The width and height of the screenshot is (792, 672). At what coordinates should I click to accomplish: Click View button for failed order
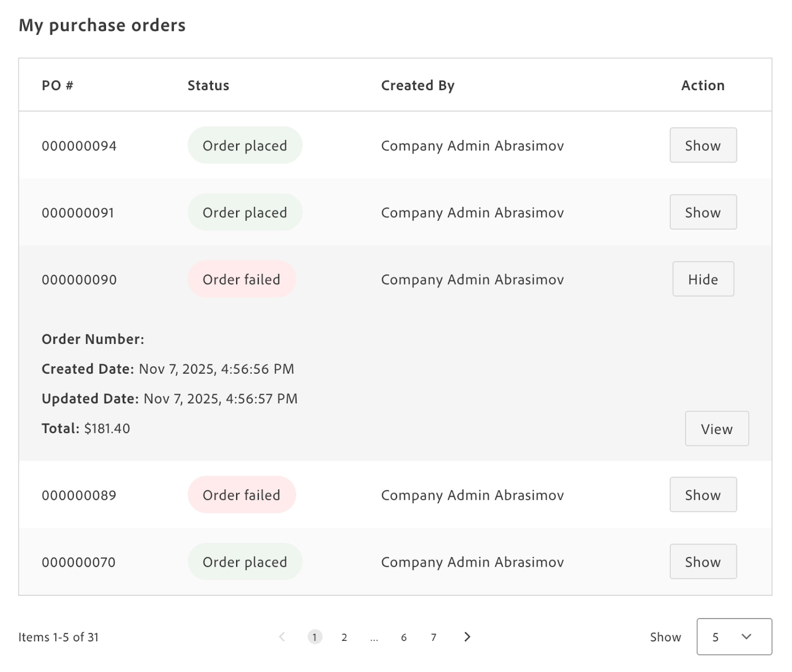coord(717,429)
